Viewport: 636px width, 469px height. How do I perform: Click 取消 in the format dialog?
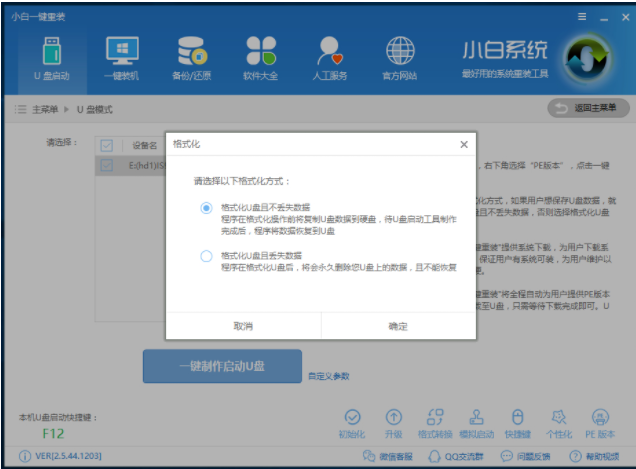pos(243,326)
